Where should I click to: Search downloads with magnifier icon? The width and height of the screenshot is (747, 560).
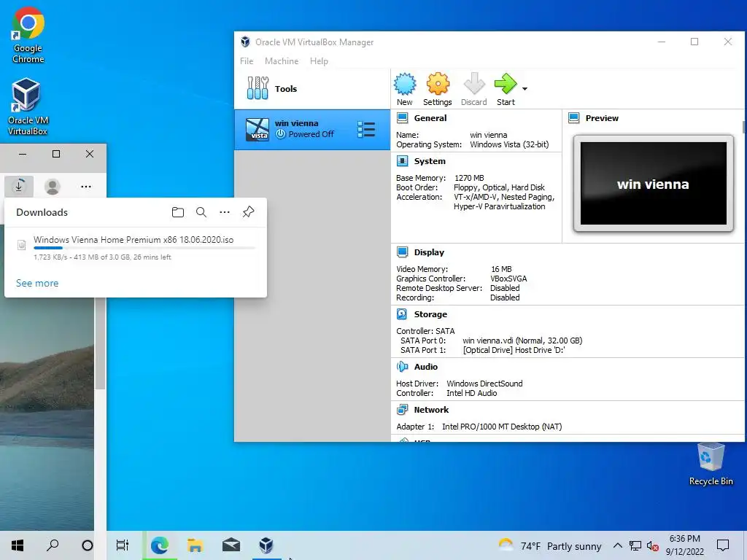[201, 212]
